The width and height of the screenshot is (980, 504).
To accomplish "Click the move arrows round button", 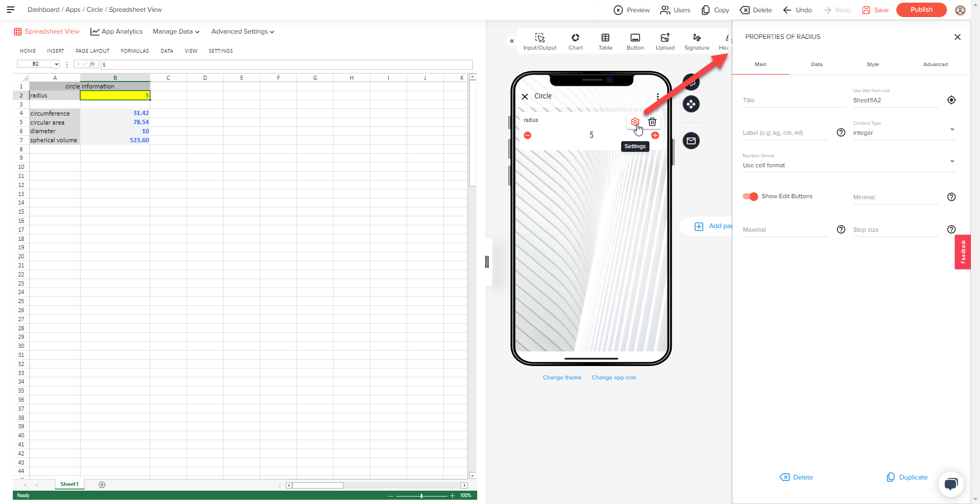I will tap(691, 104).
